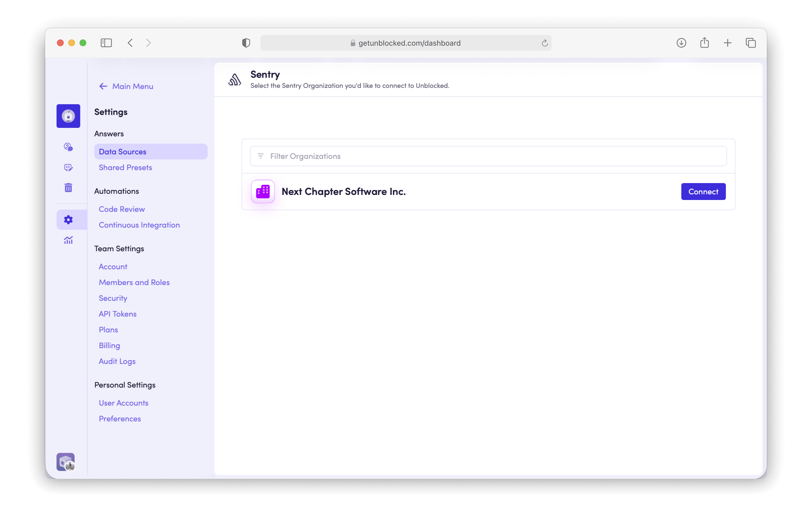This screenshot has width=812, height=507.
Task: Show all tabs overview in Safari
Action: 751,43
